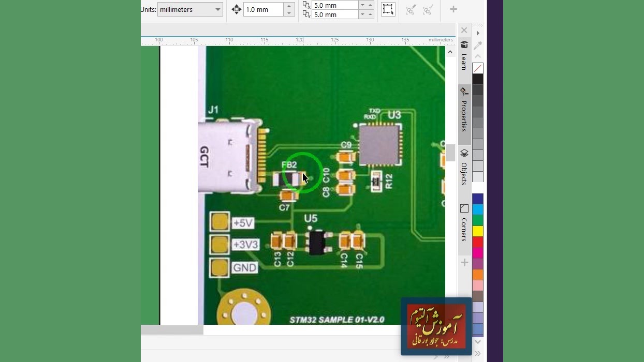The image size is (644, 362).
Task: Click the up arrow of vertical duplicate distance
Action: pos(370,14)
